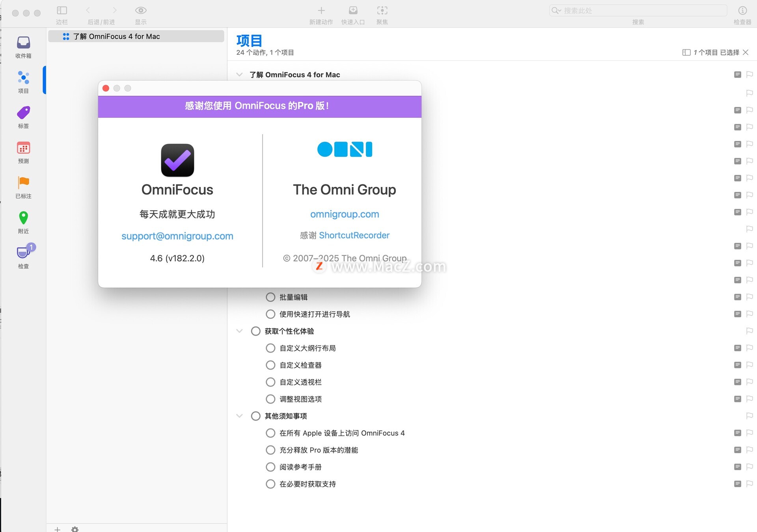Flag the 调整视图选项 action
The image size is (757, 532).
pos(750,399)
